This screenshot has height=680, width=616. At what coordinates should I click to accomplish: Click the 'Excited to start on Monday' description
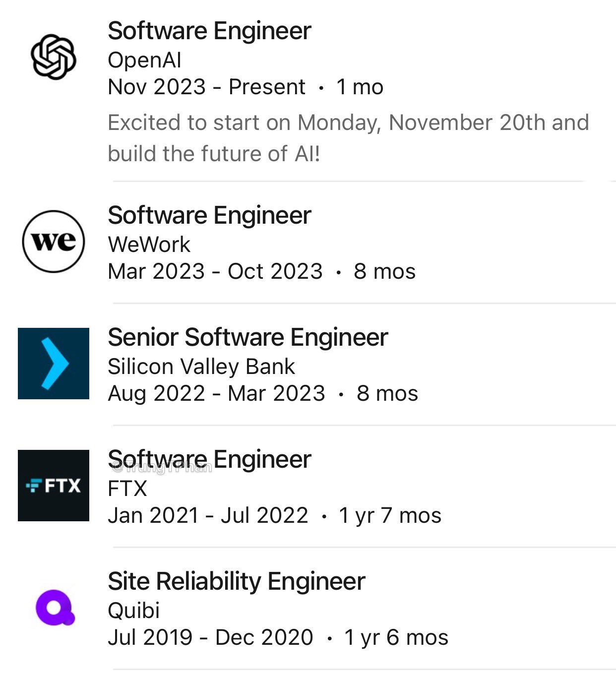pyautogui.click(x=348, y=138)
